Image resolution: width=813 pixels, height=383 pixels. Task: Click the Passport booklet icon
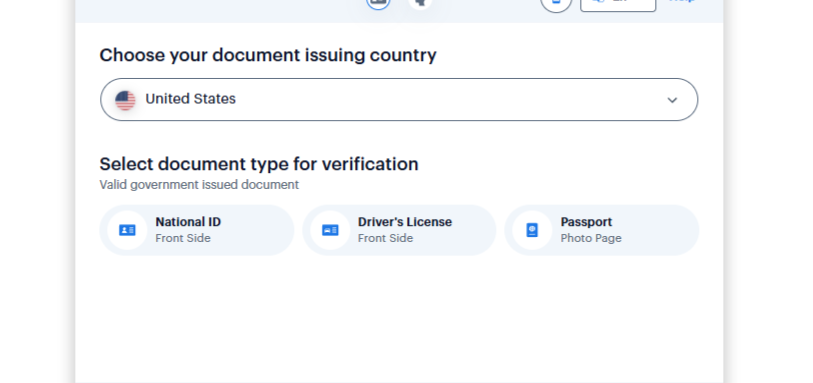click(x=532, y=230)
